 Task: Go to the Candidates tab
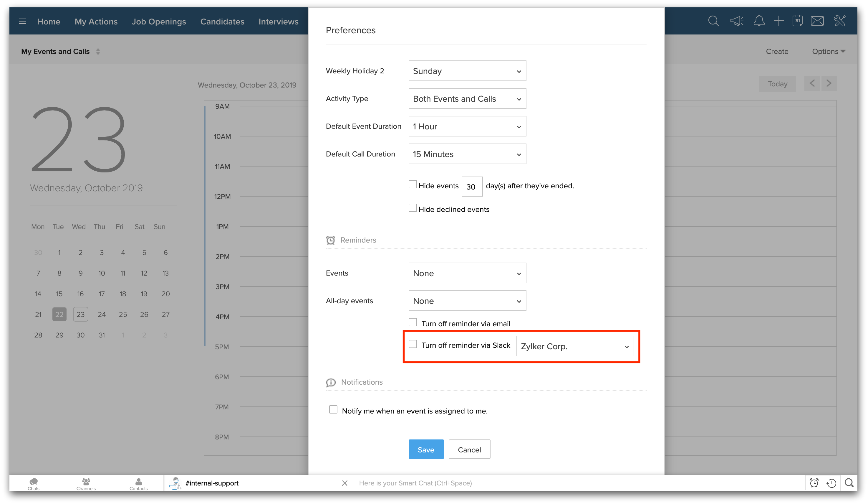(222, 22)
